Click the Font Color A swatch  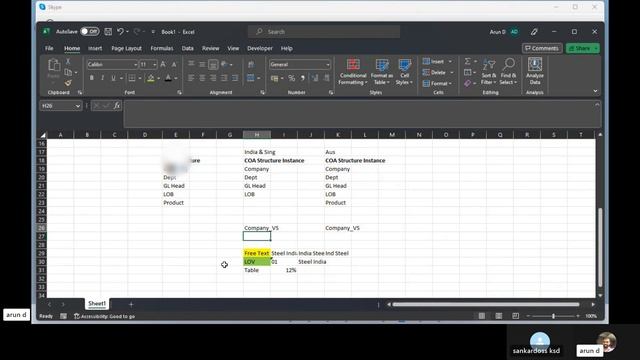click(168, 78)
